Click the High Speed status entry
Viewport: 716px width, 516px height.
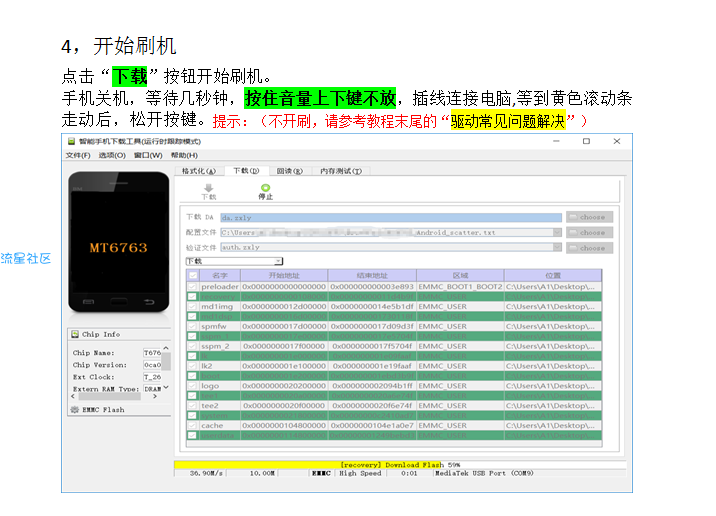click(360, 474)
